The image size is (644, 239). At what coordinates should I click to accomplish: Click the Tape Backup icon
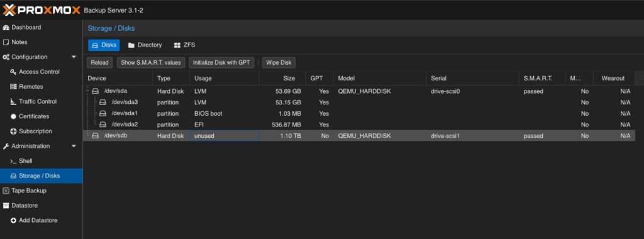[6, 191]
